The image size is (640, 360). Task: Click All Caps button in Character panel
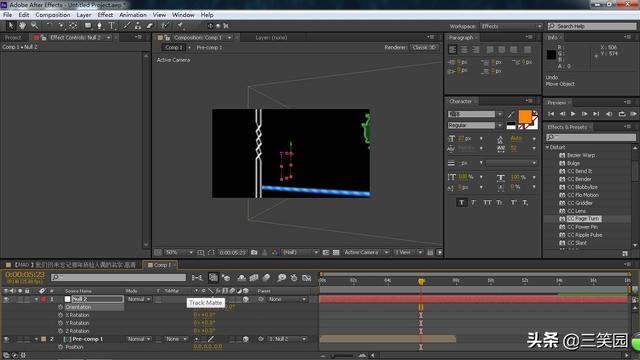click(487, 202)
